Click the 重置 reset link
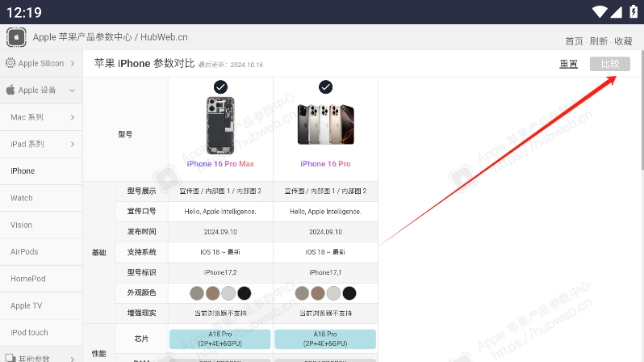The image size is (644, 362). pyautogui.click(x=568, y=64)
